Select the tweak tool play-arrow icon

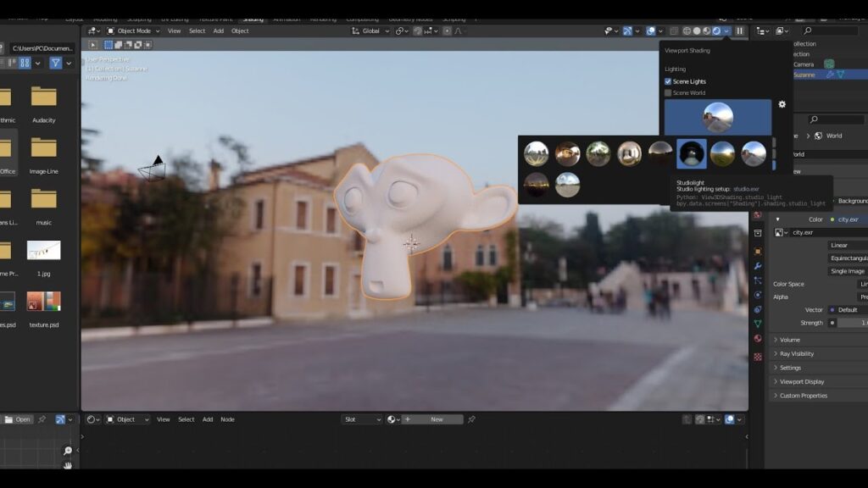[93, 45]
